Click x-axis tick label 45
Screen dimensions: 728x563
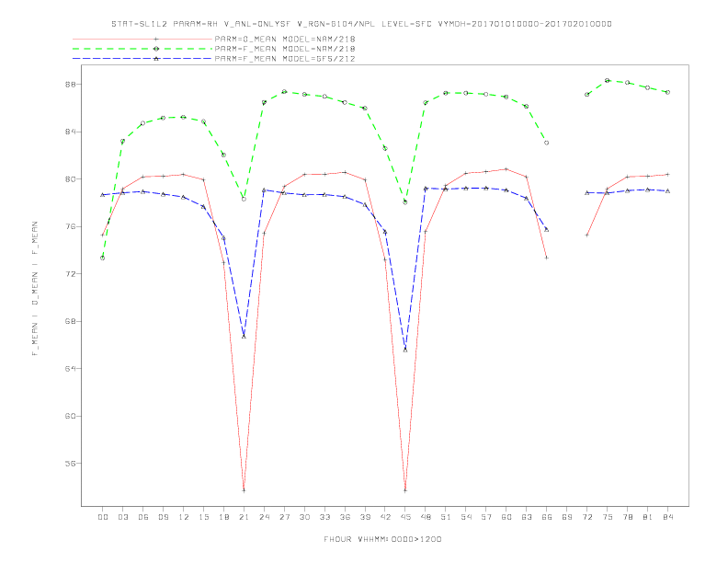[405, 517]
